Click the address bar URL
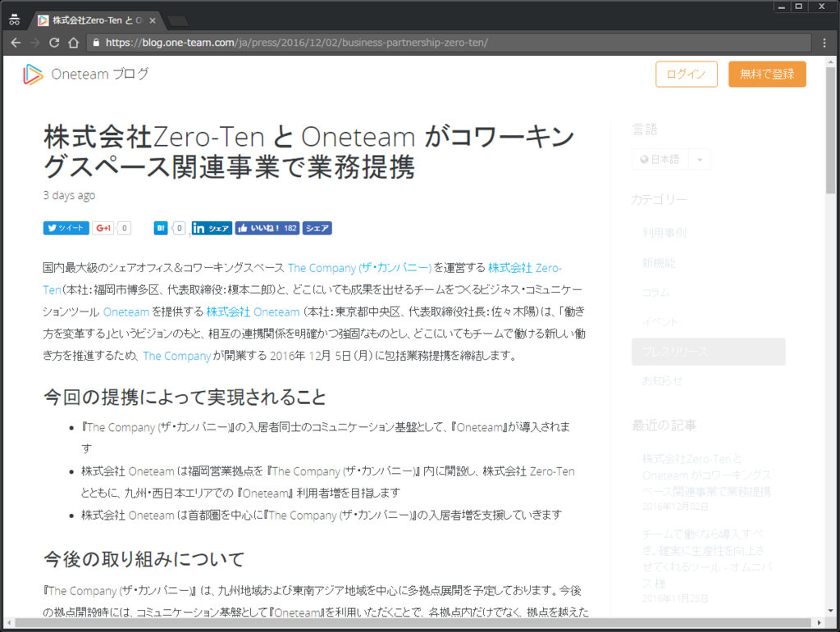Screen dimensions: 840x632 (x=297, y=43)
